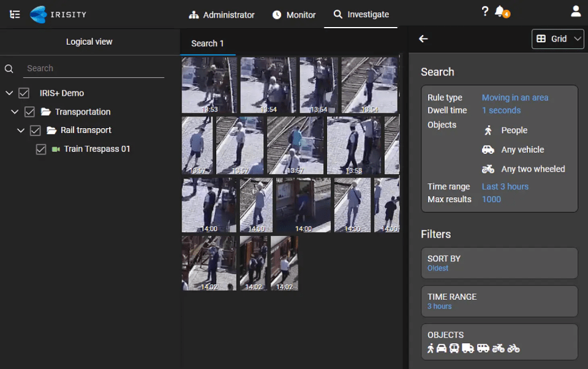The image size is (588, 369).
Task: Click the Moving in an area link
Action: point(514,97)
